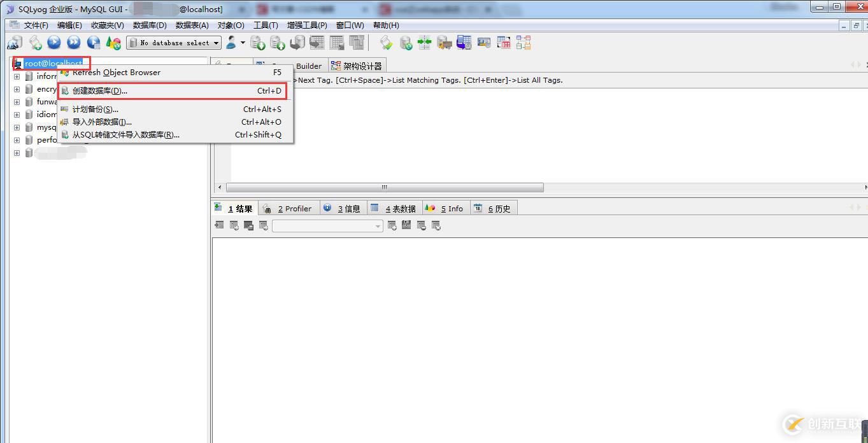
Task: Open the User Manager dropdown arrow
Action: coord(243,43)
